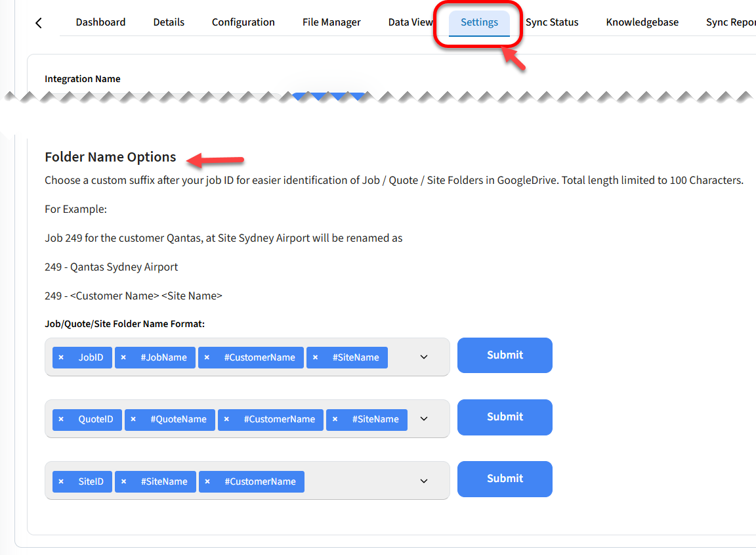Go to the Sync Status tab
This screenshot has height=555, width=756.
[x=552, y=22]
